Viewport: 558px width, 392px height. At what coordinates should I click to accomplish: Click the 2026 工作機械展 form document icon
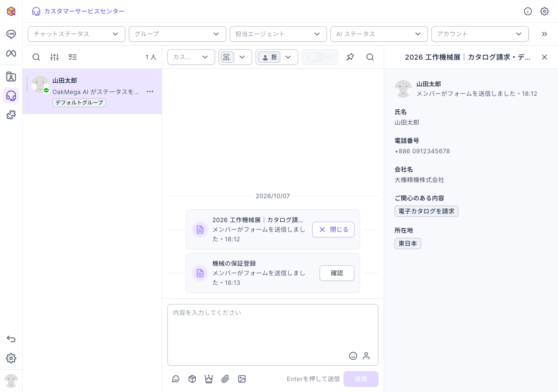point(200,230)
